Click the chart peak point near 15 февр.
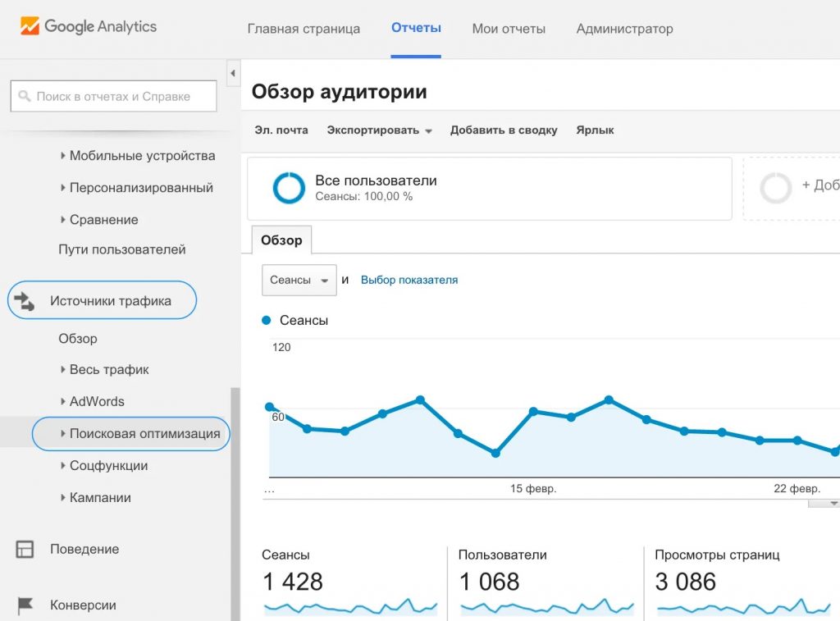 tap(533, 411)
